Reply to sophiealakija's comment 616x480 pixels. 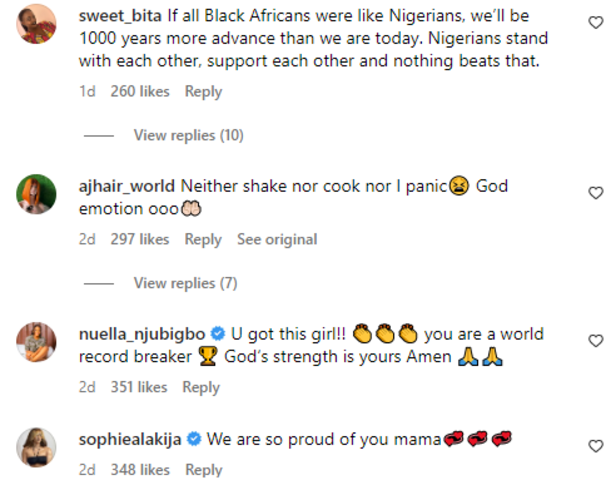coord(203,469)
